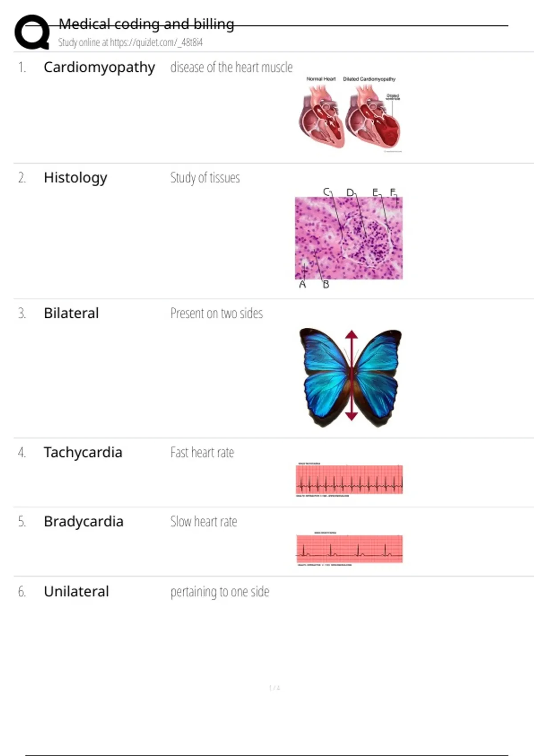The image size is (534, 756).
Task: Click the Present on two sides definition
Action: [216, 314]
